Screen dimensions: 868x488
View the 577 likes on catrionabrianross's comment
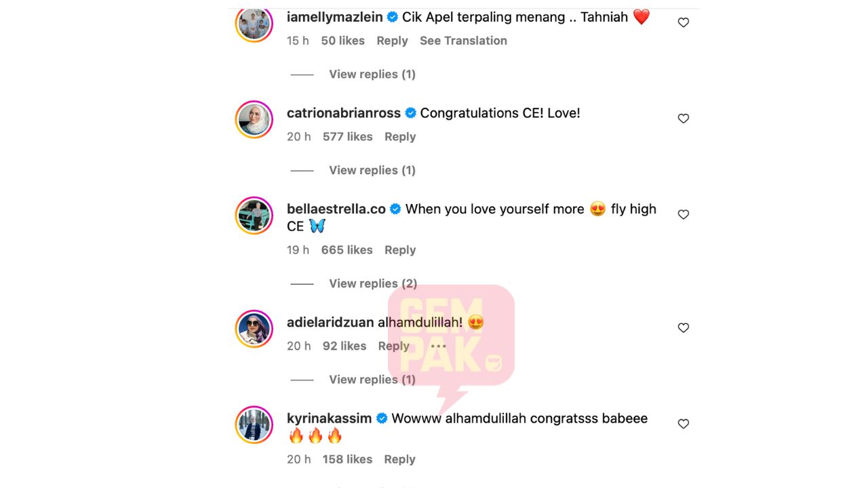(347, 136)
